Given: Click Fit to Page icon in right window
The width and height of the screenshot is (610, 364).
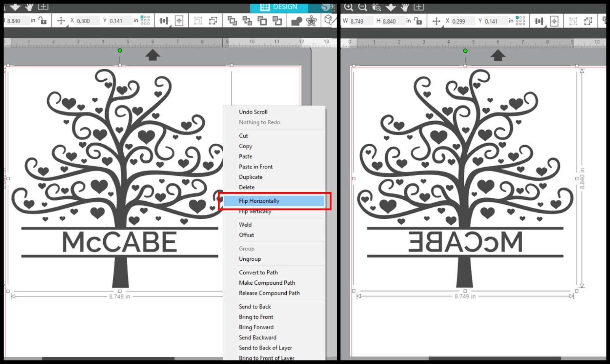Looking at the screenshot, I should [419, 6].
